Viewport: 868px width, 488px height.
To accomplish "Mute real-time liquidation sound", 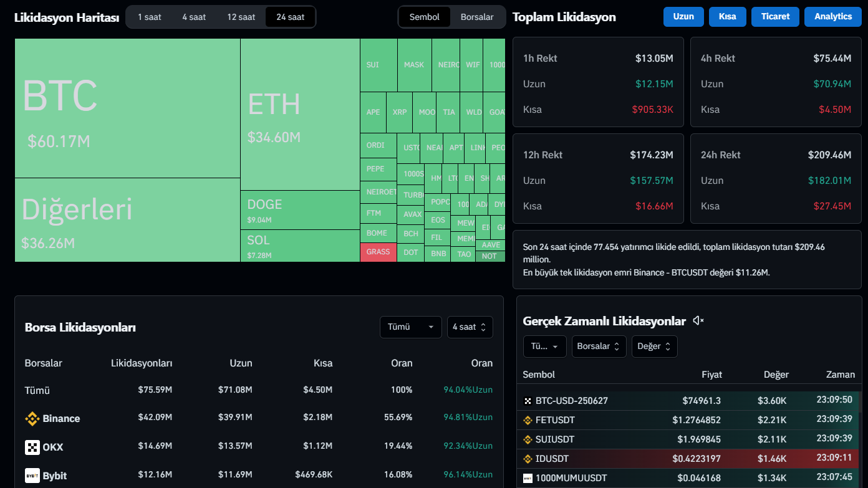I will point(698,321).
